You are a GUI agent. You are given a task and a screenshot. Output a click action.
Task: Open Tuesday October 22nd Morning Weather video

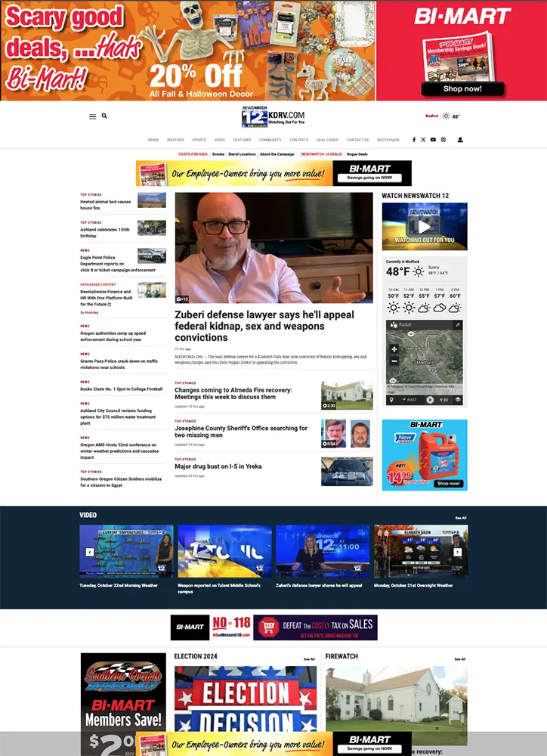126,551
